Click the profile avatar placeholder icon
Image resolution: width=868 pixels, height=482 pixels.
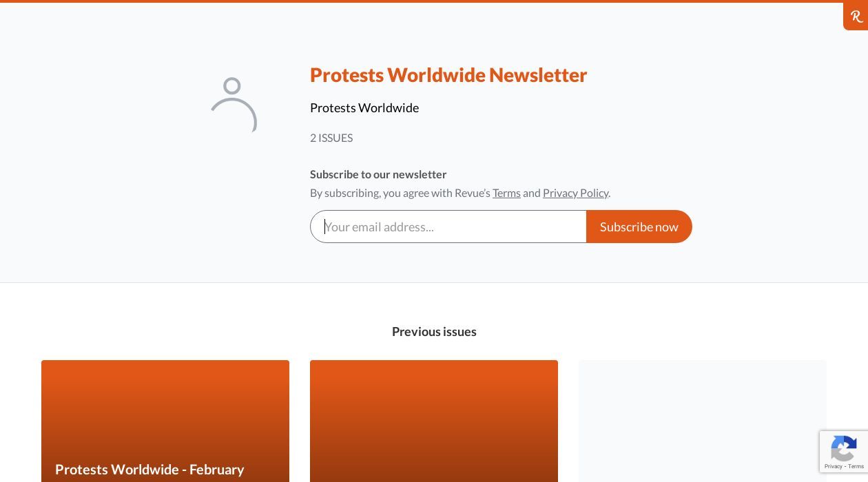tap(234, 104)
